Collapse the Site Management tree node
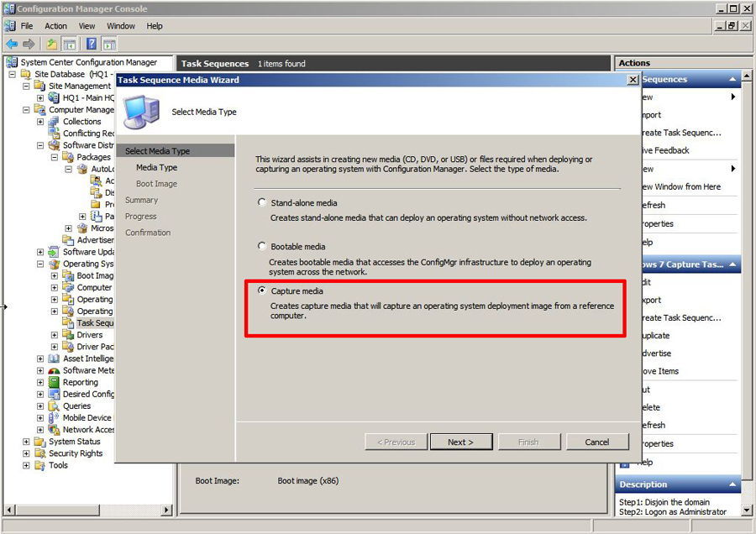 [x=26, y=86]
